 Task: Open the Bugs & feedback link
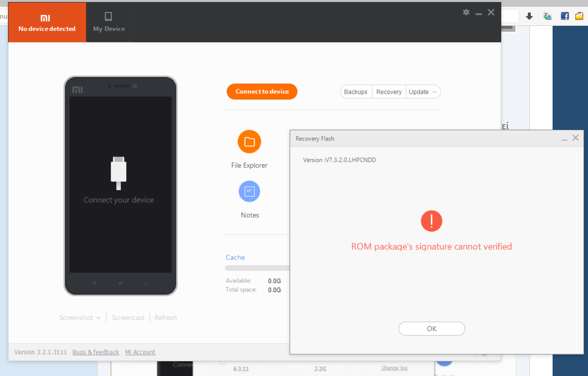coord(95,352)
